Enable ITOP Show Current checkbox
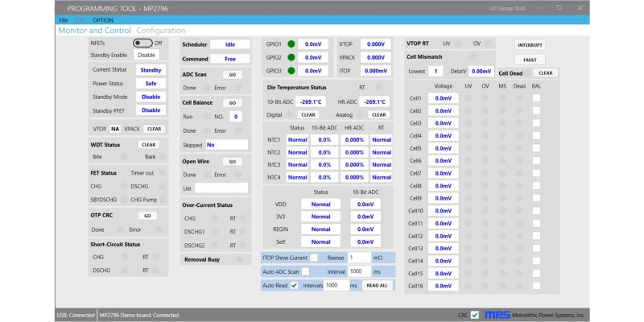The image size is (644, 322). [x=314, y=258]
